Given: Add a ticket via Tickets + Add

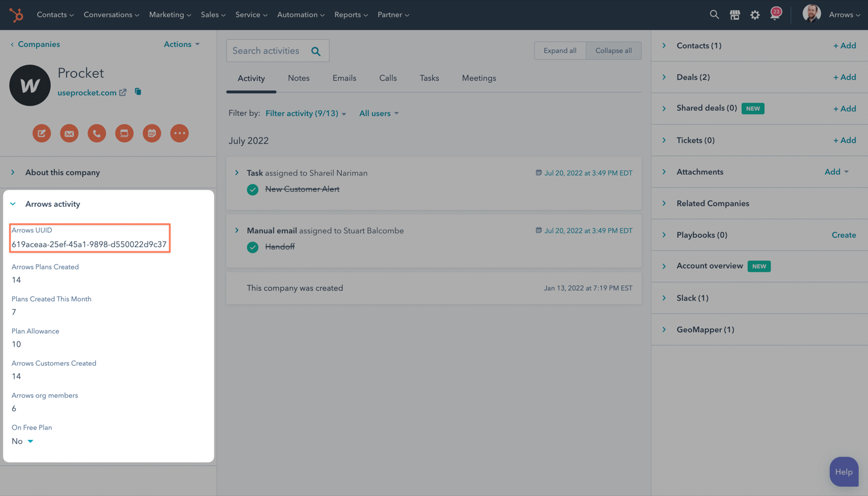Looking at the screenshot, I should [x=844, y=140].
